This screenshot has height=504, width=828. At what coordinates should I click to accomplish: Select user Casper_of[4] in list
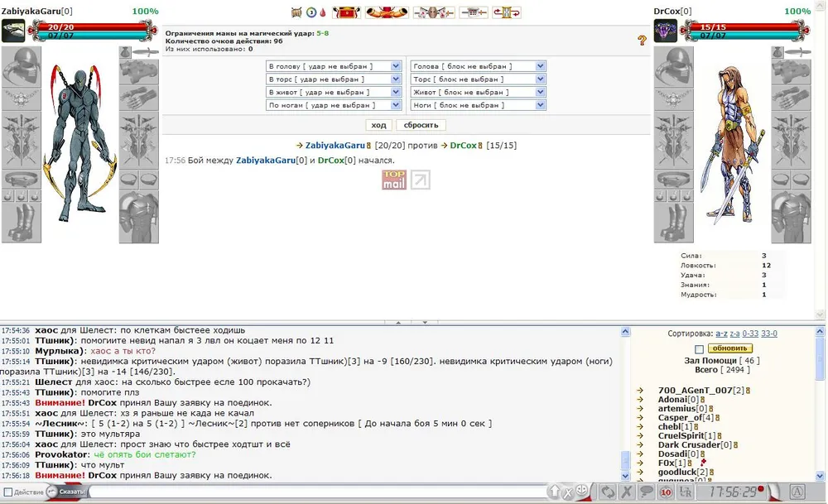pos(686,417)
